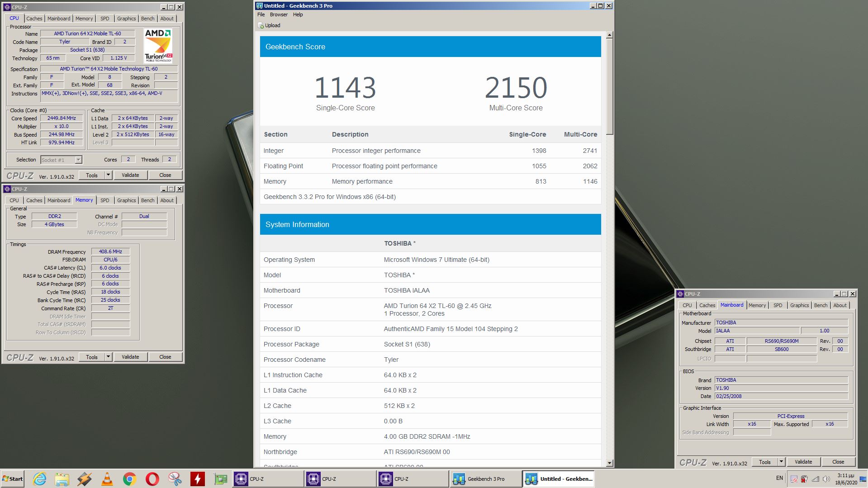Open the File menu in Geekbench
The width and height of the screenshot is (868, 488).
pyautogui.click(x=261, y=14)
